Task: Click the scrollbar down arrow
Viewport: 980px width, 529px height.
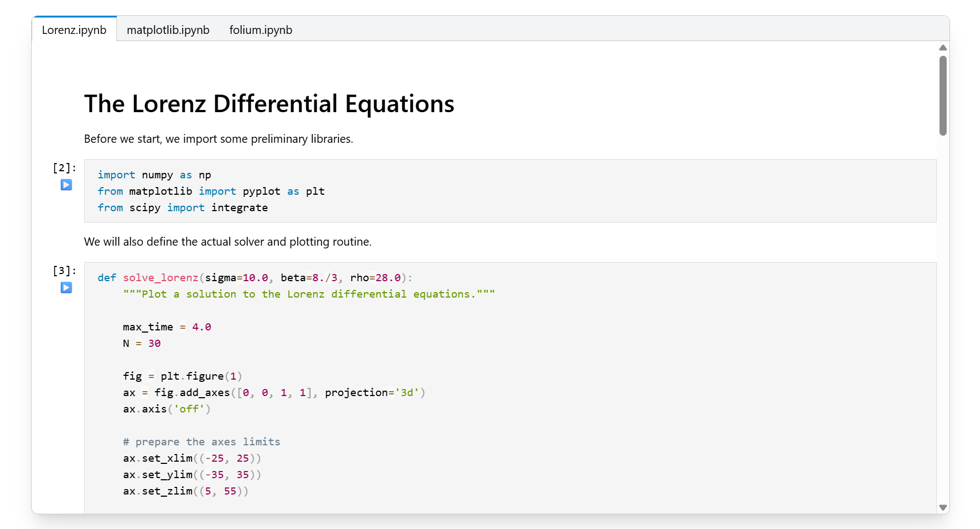Action: [x=943, y=507]
